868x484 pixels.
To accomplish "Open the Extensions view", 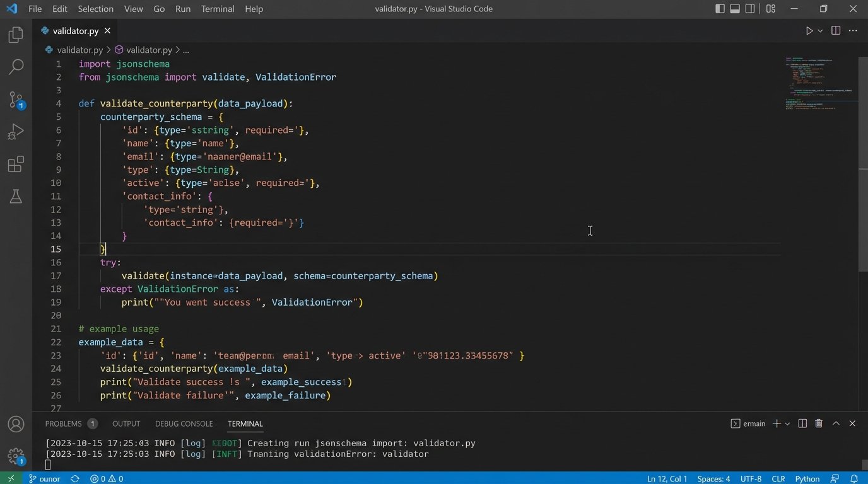I will tap(16, 164).
